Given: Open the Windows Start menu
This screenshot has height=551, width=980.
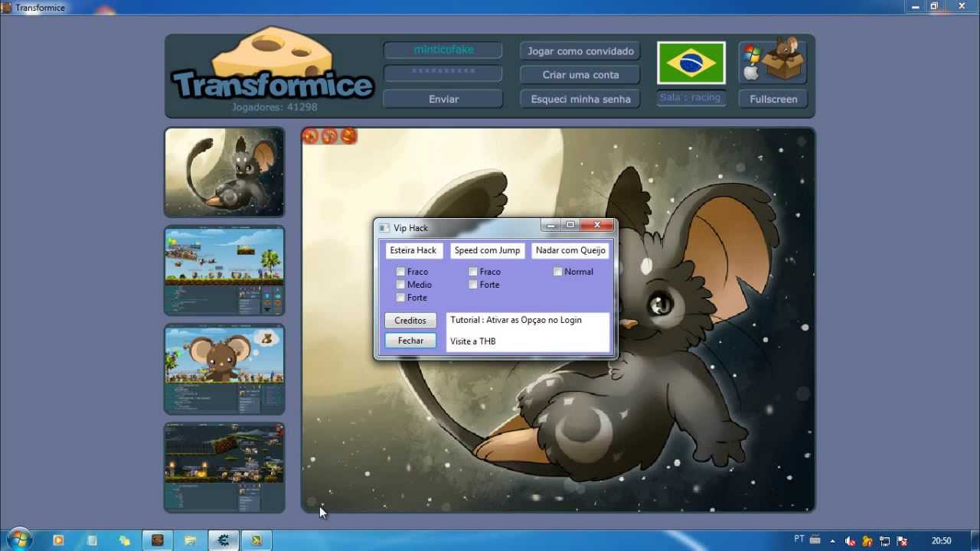Looking at the screenshot, I should (20, 540).
